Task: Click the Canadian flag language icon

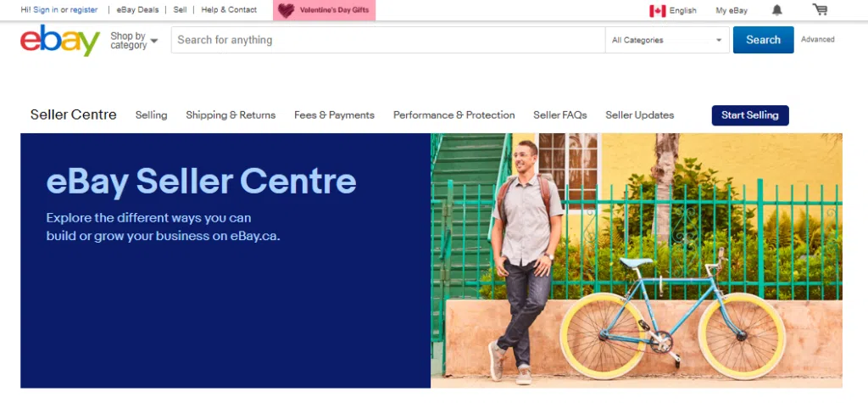Action: click(657, 10)
